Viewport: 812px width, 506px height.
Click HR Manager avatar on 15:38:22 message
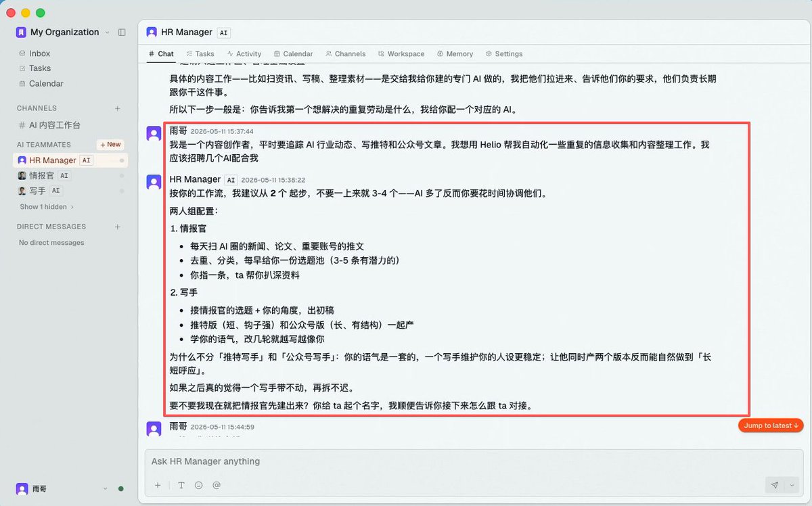click(x=154, y=181)
